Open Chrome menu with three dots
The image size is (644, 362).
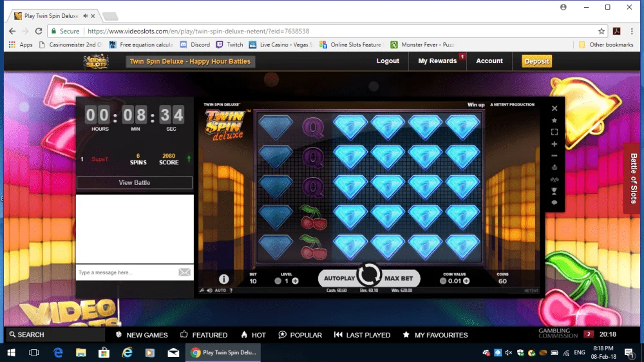pyautogui.click(x=632, y=31)
